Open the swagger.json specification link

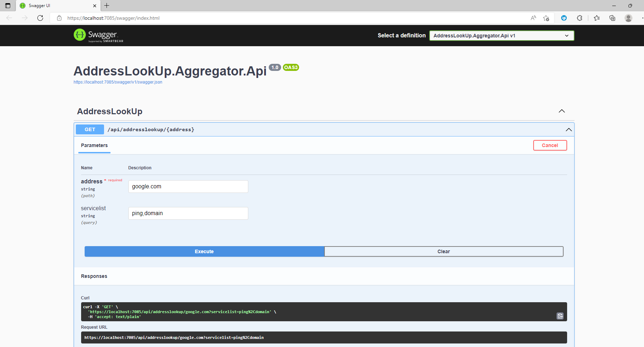coord(118,82)
